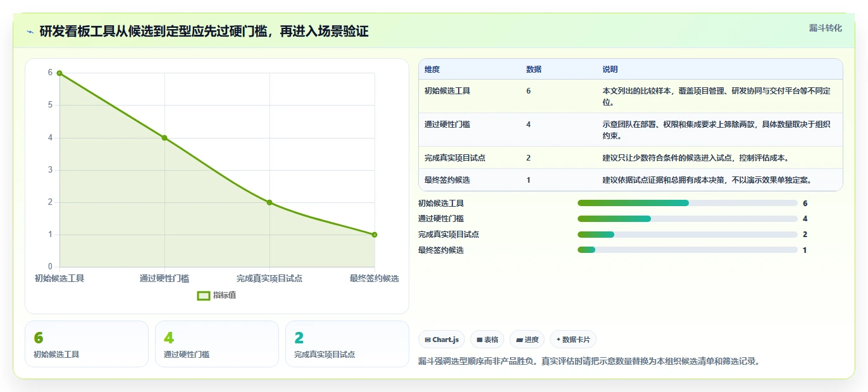This screenshot has height=392, width=868.
Task: Click the chart data point for 初始候选工具
Action: [59, 73]
